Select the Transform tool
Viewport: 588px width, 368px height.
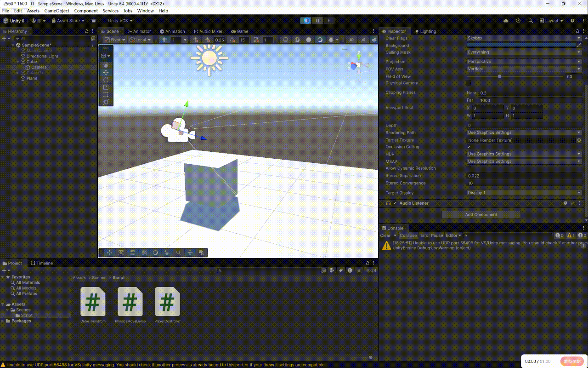coord(106,102)
